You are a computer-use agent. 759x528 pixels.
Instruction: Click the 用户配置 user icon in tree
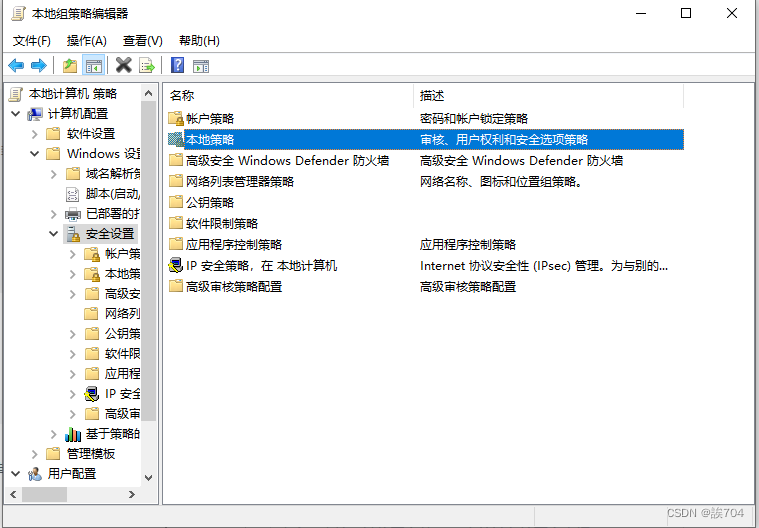35,474
